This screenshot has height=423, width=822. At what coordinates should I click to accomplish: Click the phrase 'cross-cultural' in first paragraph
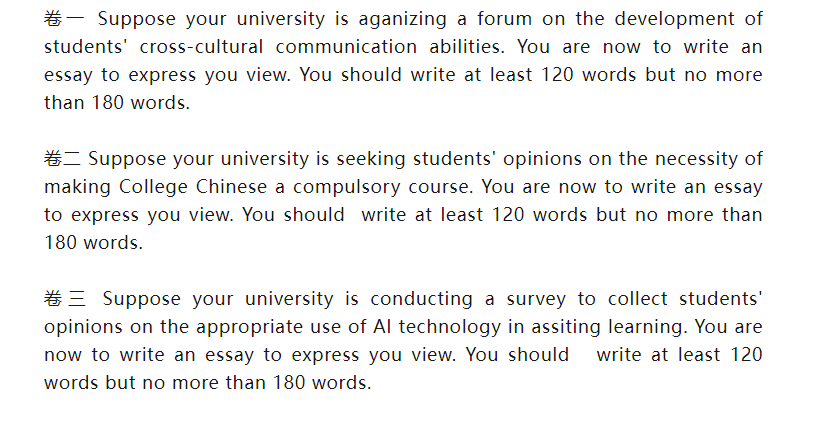click(201, 47)
